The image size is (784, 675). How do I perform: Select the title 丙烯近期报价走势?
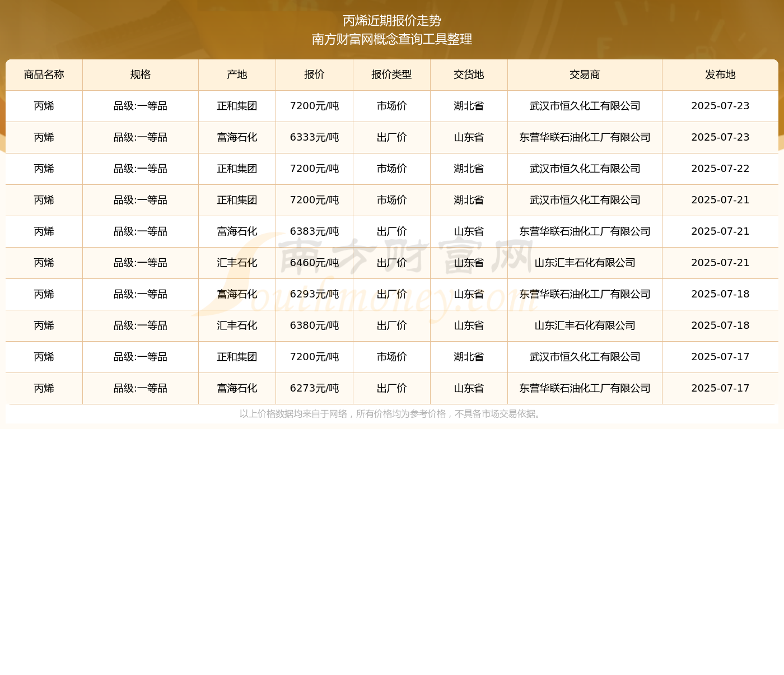[x=392, y=21]
